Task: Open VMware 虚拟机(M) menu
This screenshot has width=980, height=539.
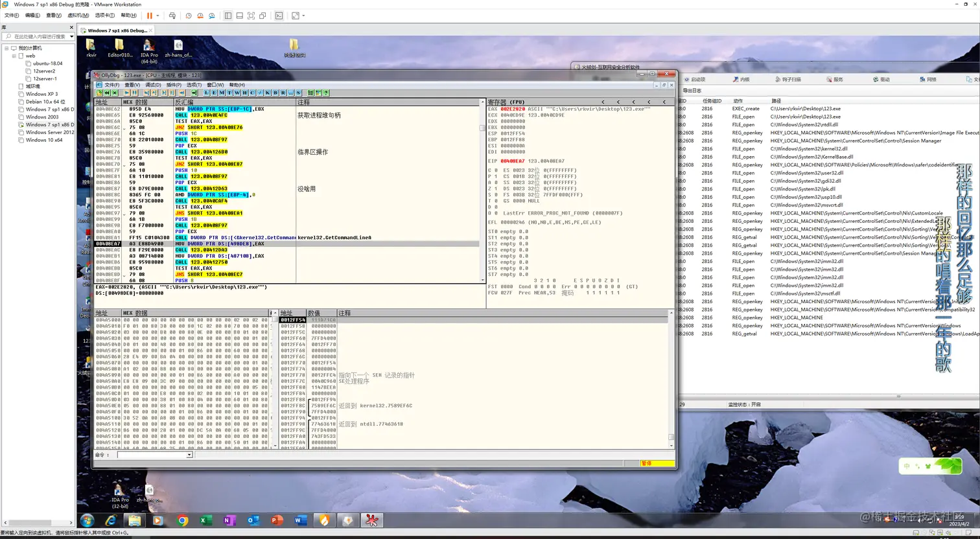Action: click(x=78, y=16)
